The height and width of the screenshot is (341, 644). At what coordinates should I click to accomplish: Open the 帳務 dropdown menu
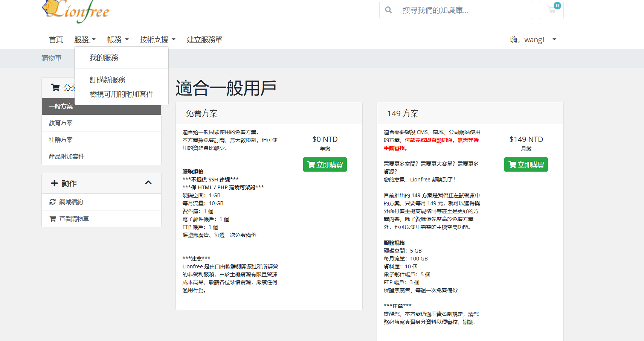click(118, 40)
